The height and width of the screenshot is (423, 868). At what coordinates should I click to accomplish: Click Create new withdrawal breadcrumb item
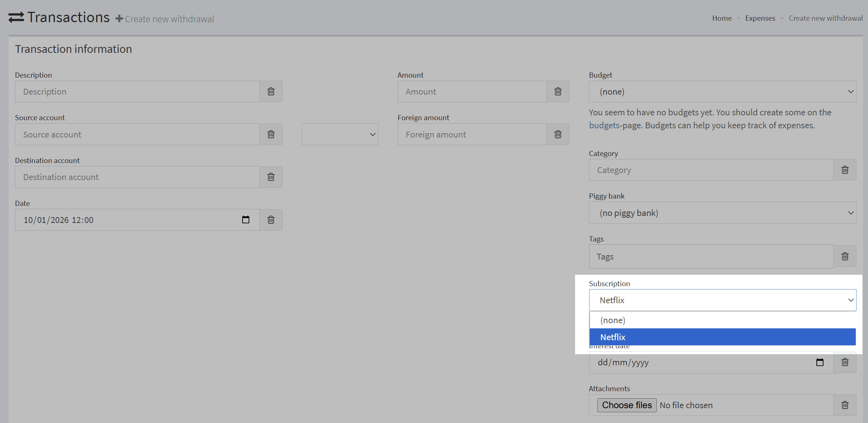(825, 18)
